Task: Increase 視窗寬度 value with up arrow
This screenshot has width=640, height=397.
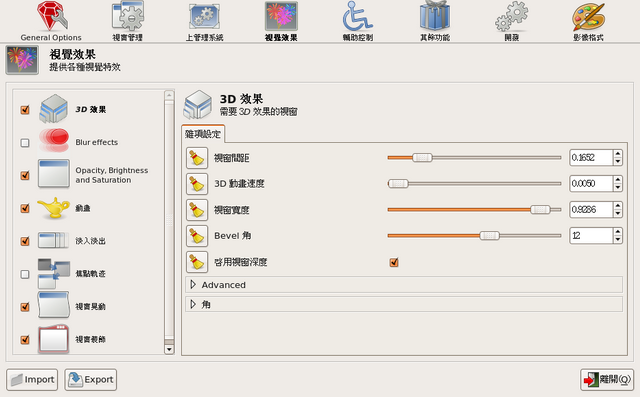Action: [x=618, y=206]
